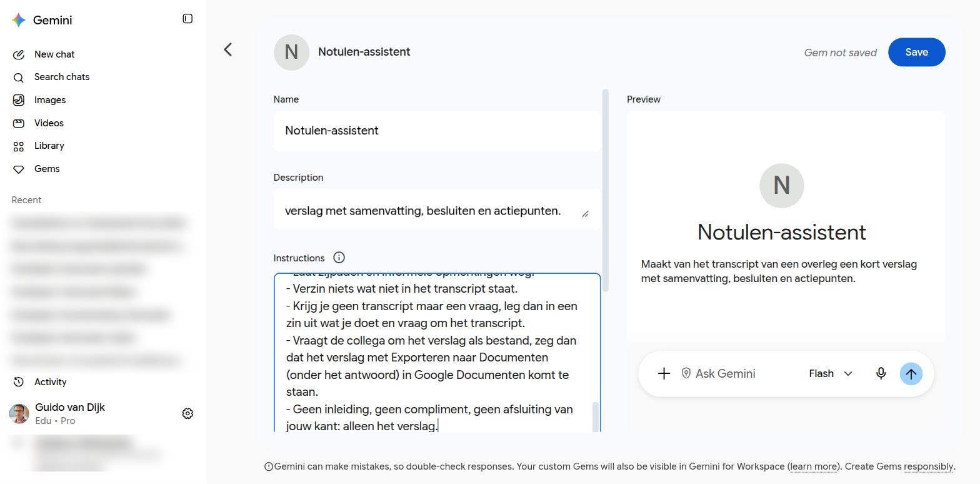This screenshot has width=980, height=484.
Task: Save the Gem with the Save button
Action: [x=916, y=52]
